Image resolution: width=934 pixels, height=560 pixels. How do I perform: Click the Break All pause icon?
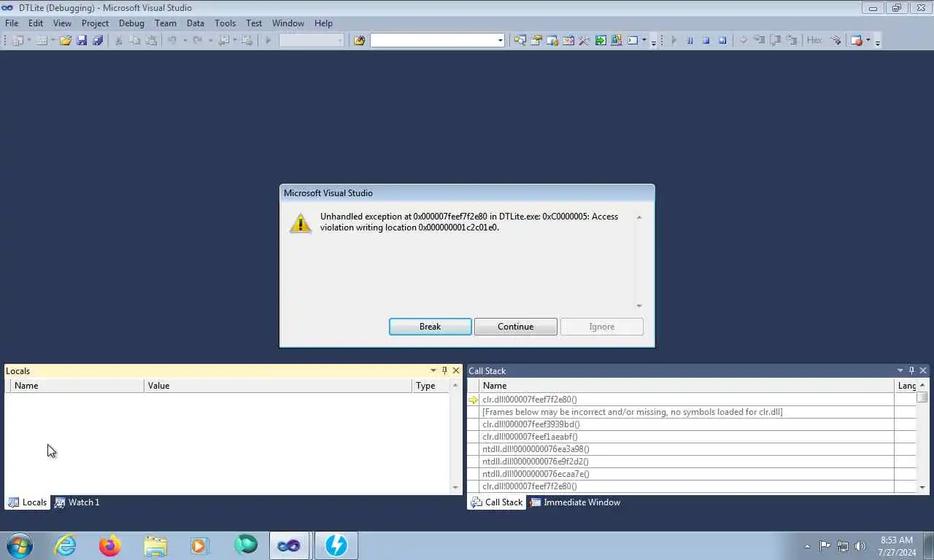point(690,40)
